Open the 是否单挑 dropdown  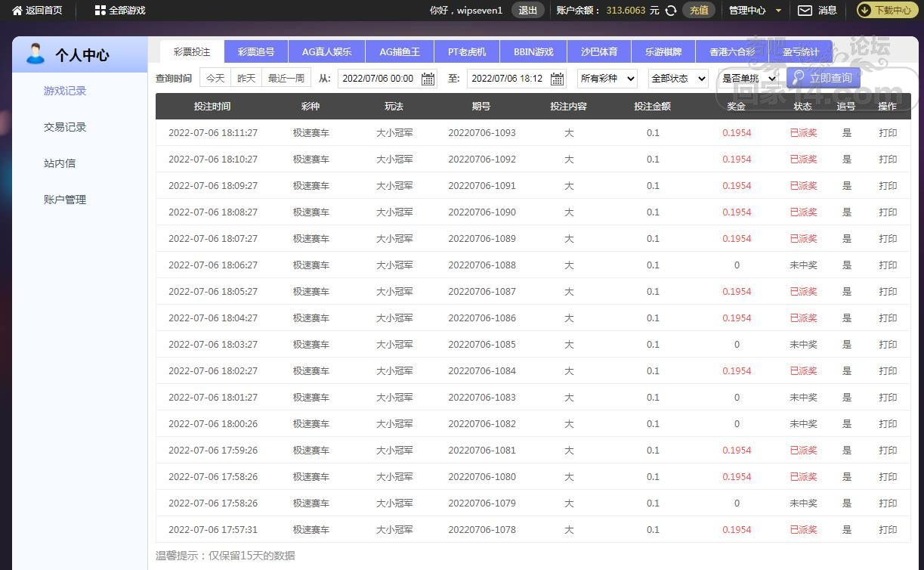click(x=748, y=79)
